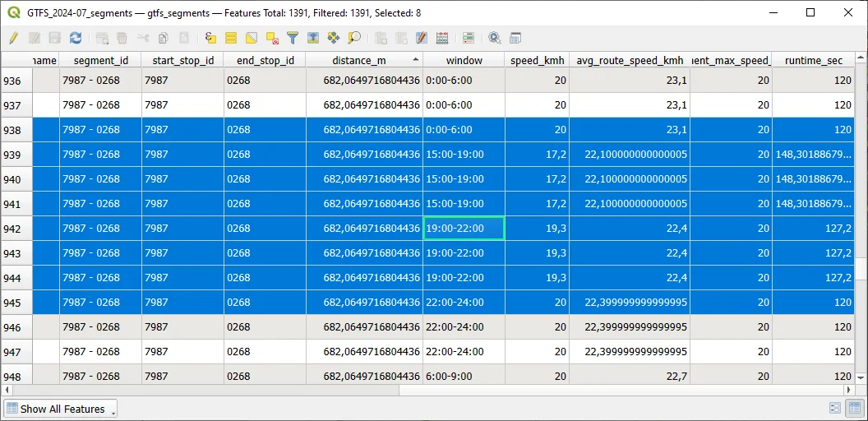The width and height of the screenshot is (868, 421).
Task: Invert the current feature selection
Action: point(252,38)
